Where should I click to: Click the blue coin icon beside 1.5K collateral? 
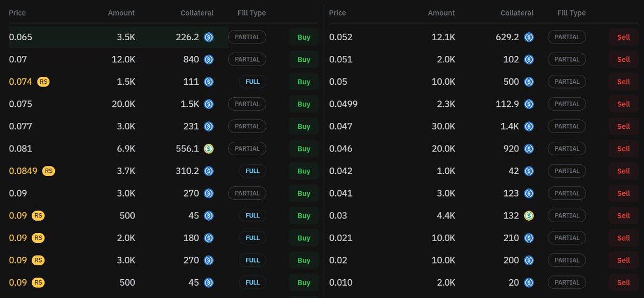click(x=209, y=104)
